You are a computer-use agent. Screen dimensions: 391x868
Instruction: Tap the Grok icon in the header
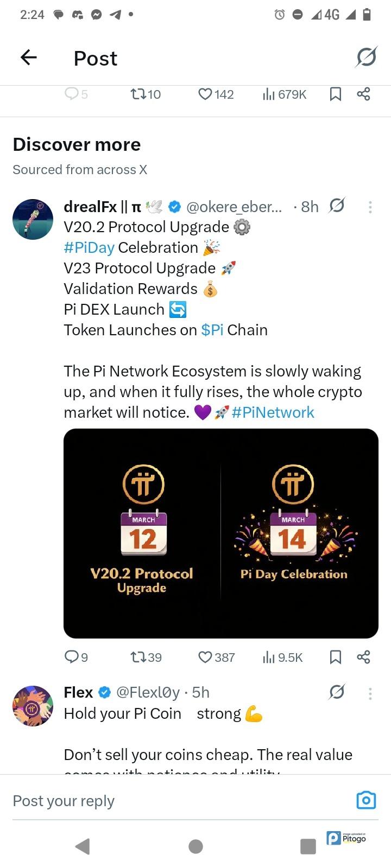click(x=367, y=57)
